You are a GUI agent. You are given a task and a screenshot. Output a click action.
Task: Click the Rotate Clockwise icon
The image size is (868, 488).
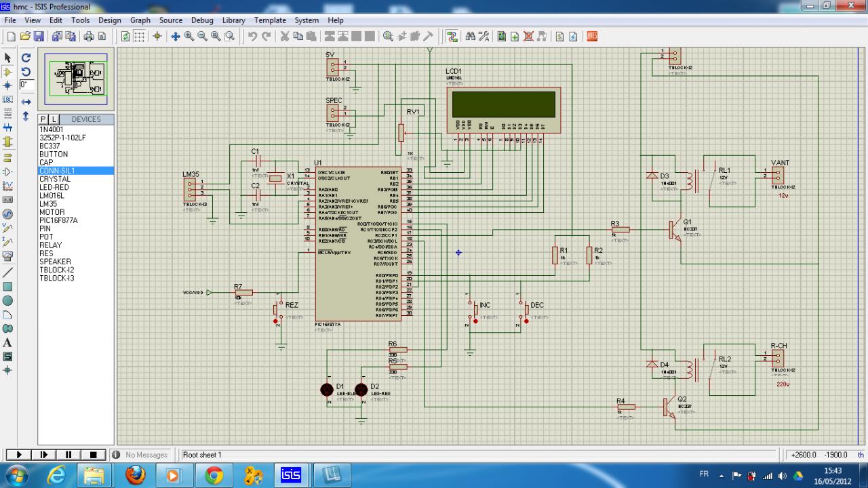(26, 58)
